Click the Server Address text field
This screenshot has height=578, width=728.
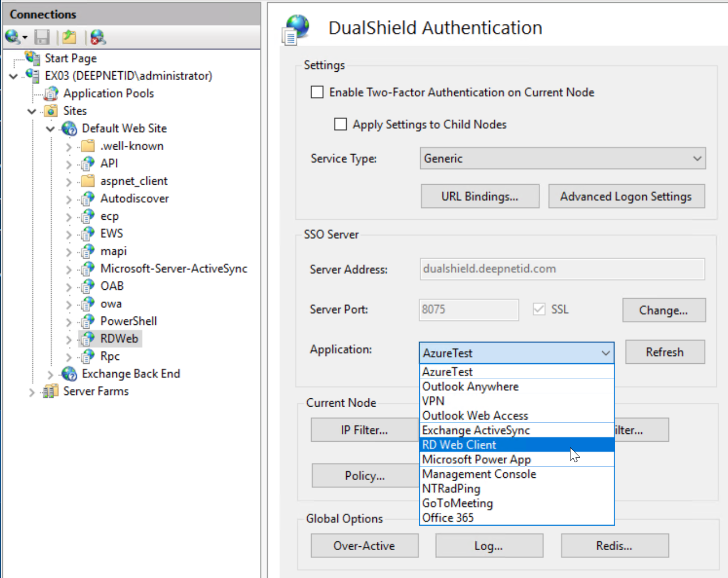click(x=562, y=269)
